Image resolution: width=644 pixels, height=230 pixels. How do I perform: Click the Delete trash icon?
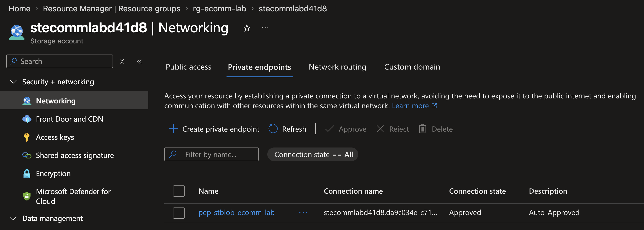tap(422, 129)
